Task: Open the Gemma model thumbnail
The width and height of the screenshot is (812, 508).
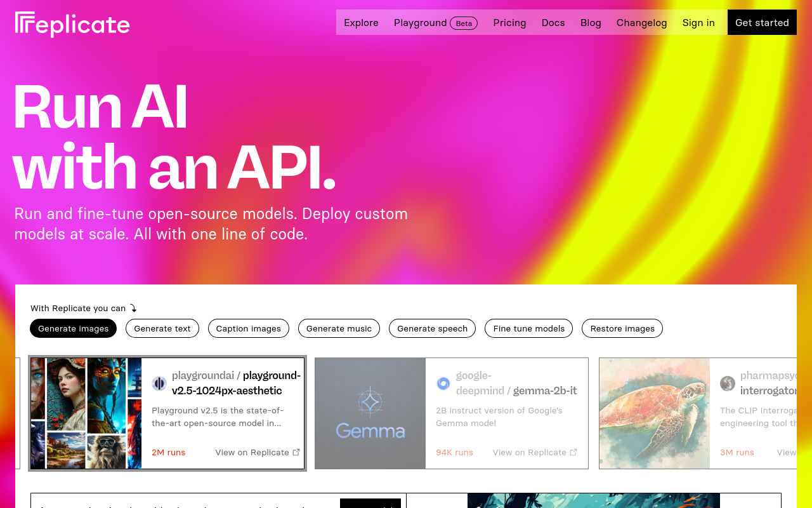Action: click(370, 413)
